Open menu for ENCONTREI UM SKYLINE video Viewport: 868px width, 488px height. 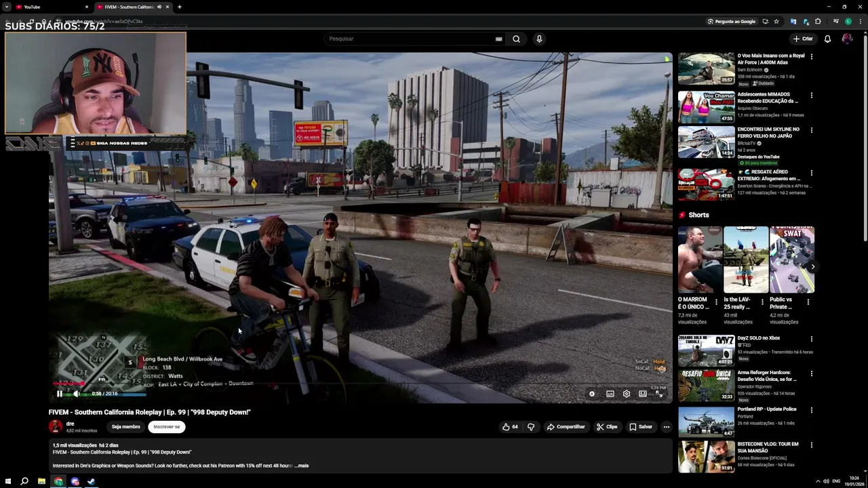[x=812, y=130]
